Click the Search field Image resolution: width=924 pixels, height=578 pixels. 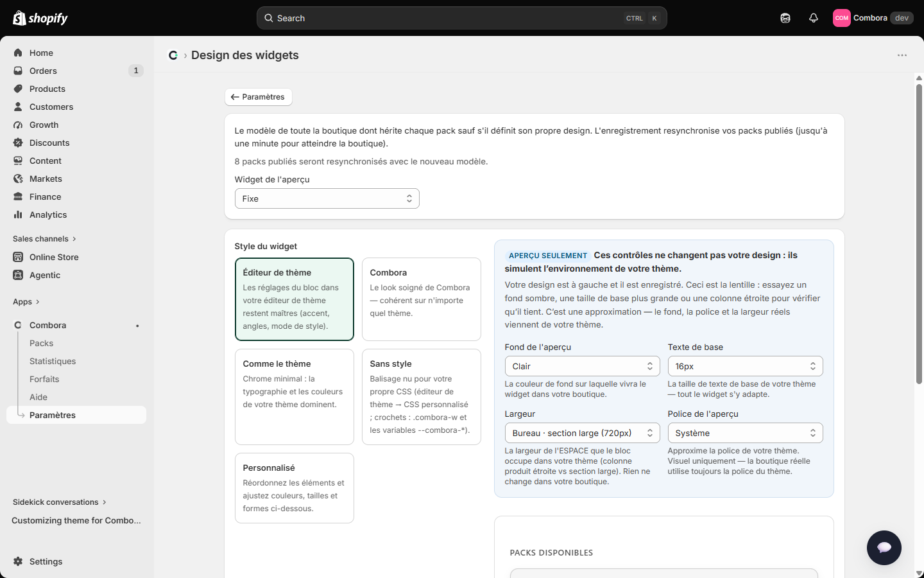(x=462, y=18)
